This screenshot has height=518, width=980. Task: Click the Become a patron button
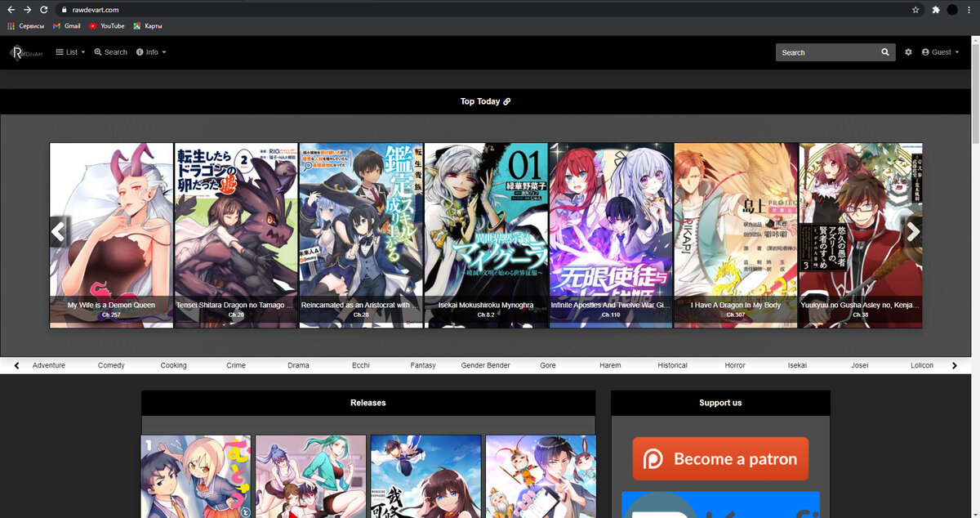[720, 459]
